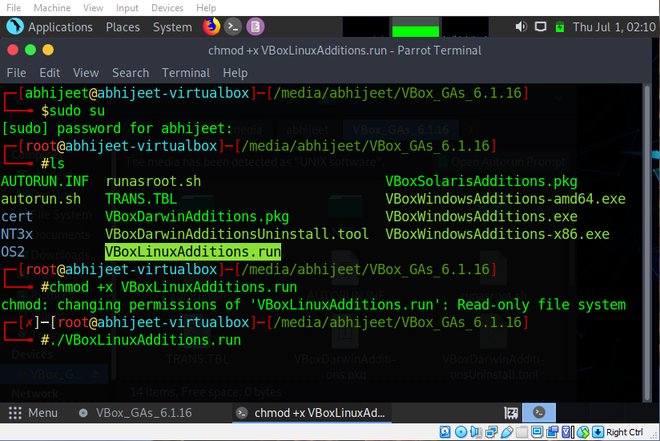This screenshot has height=441, width=660.
Task: Click the bottom panel grid Menu icon
Action: click(x=15, y=413)
